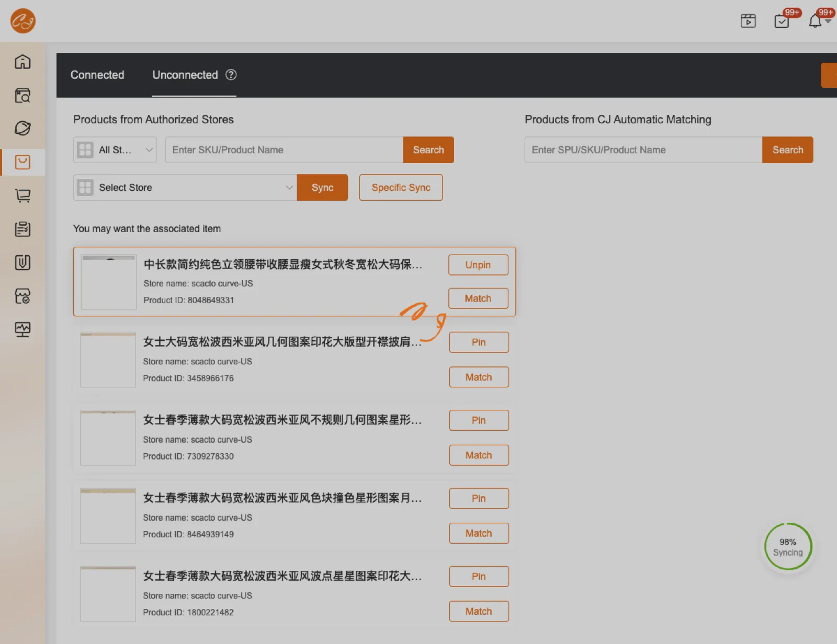Viewport: 837px width, 644px height.
Task: Click product title containing 色块撞色星形图案
Action: 282,498
